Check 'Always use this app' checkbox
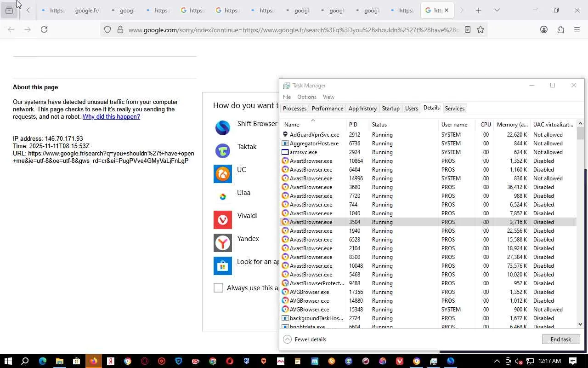This screenshot has width=588, height=368. [x=218, y=287]
